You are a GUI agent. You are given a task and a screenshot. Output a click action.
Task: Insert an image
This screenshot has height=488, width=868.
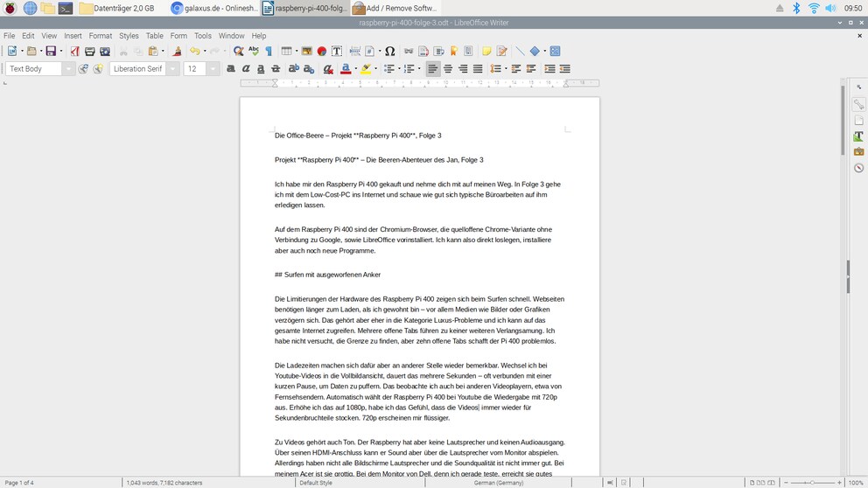(306, 51)
